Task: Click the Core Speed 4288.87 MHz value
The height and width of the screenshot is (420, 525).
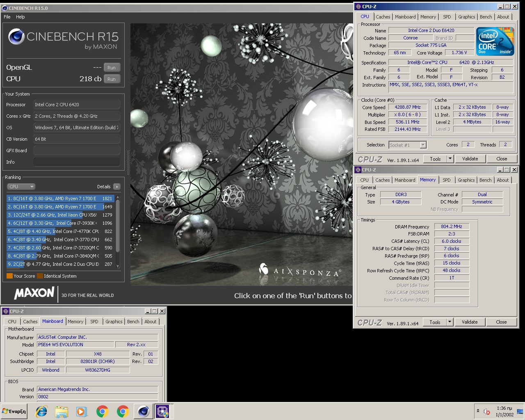Action: [x=408, y=107]
